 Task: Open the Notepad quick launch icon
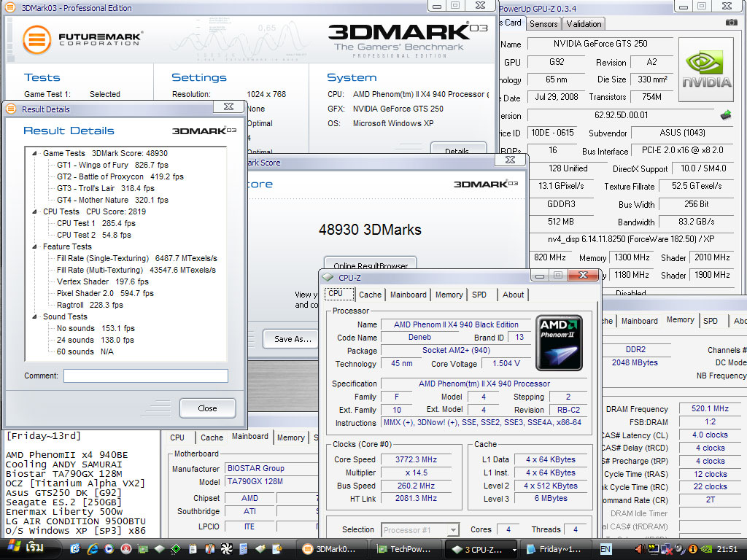(193, 549)
